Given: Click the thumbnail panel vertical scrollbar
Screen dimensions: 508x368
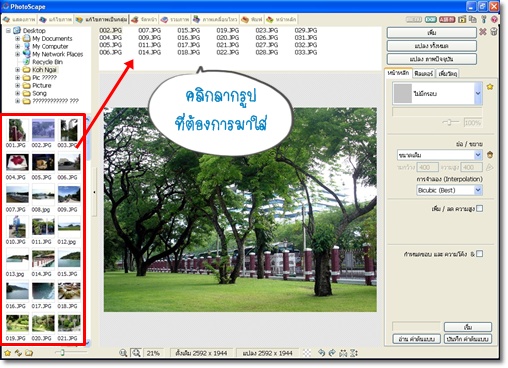Looking at the screenshot, I should point(88,230).
